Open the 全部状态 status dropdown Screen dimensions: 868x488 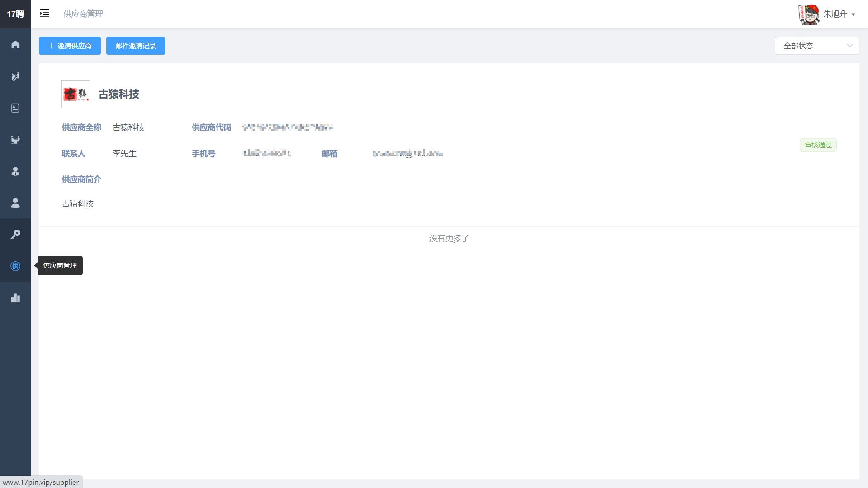[x=816, y=46]
